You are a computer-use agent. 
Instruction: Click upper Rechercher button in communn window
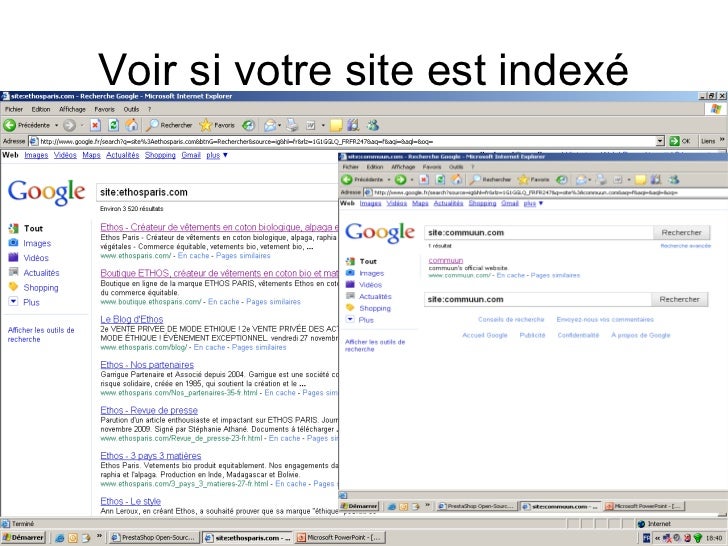pos(682,233)
